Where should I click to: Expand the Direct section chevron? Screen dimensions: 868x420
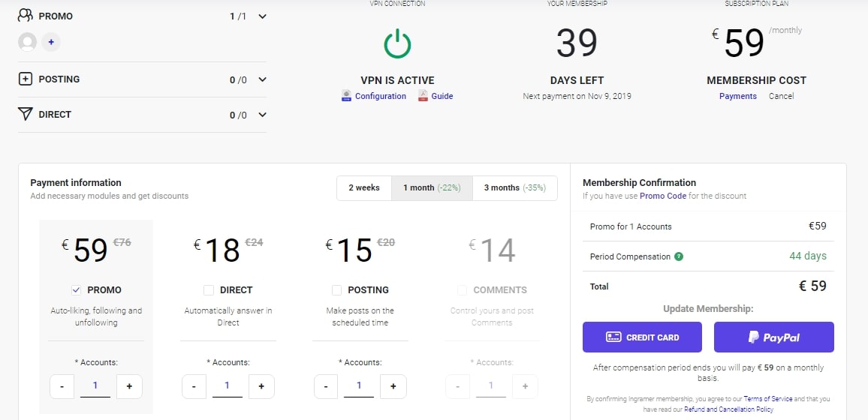pyautogui.click(x=262, y=115)
